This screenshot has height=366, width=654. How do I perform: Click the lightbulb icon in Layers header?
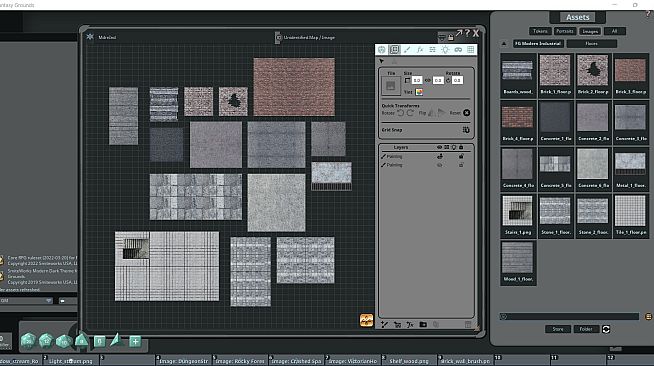click(454, 147)
